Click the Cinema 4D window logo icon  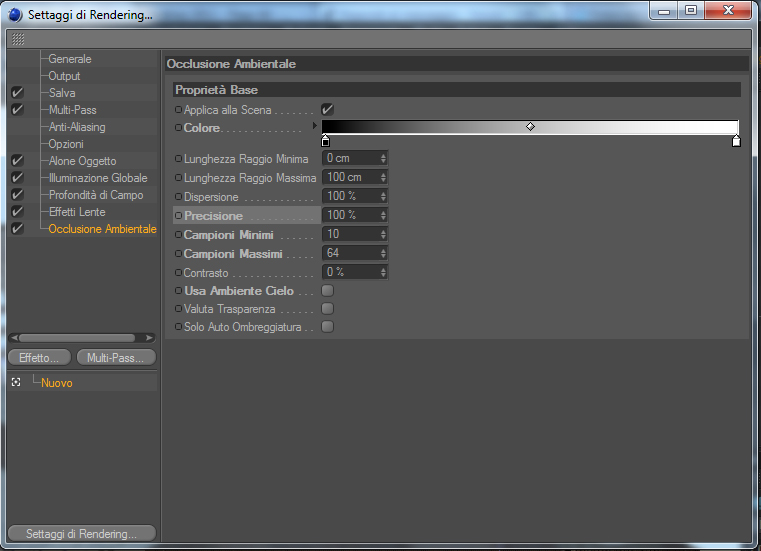(x=15, y=15)
